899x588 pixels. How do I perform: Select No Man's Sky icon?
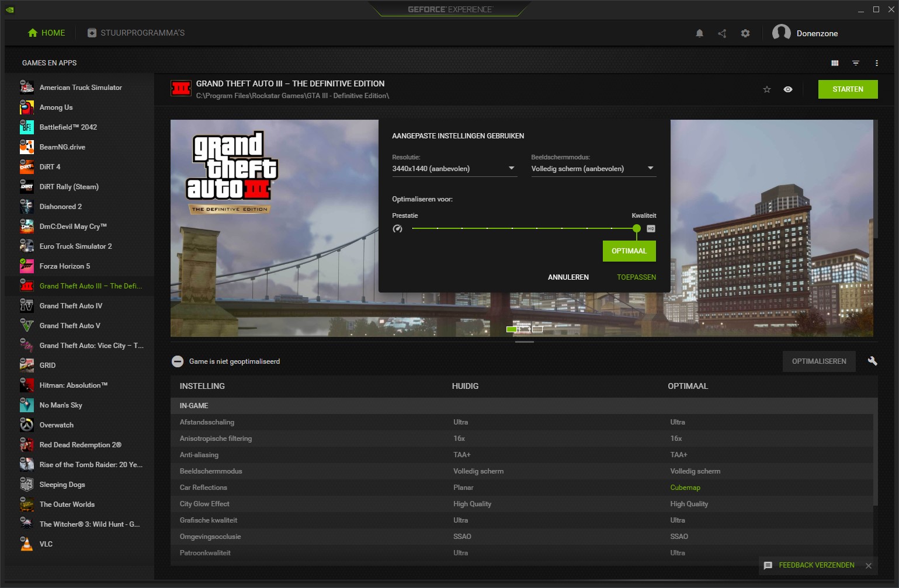point(26,405)
